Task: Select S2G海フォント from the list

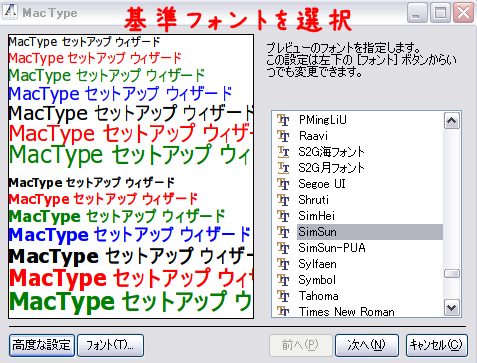Action: click(x=331, y=152)
